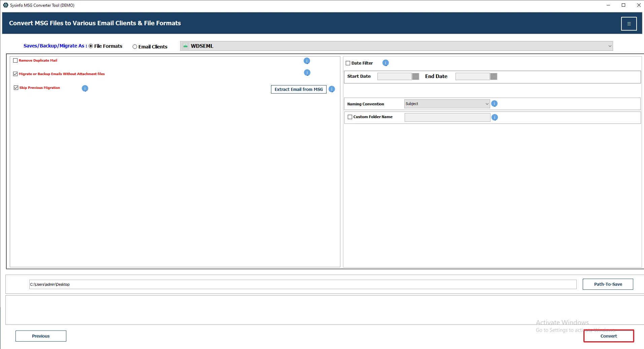Open the End Date calendar picker
This screenshot has height=349, width=644.
pyautogui.click(x=494, y=76)
